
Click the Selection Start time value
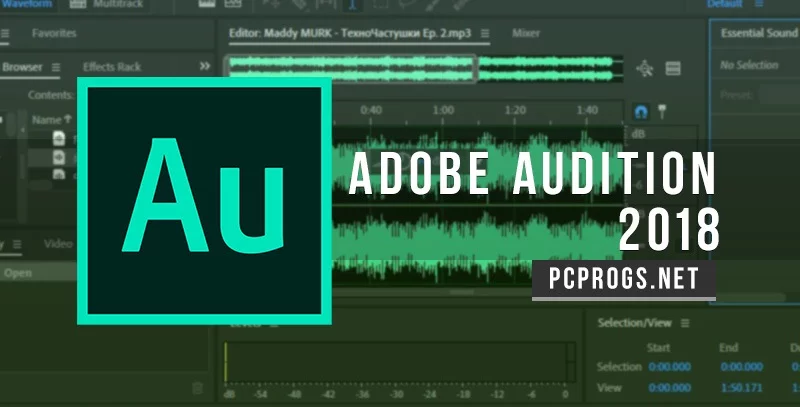pos(669,367)
